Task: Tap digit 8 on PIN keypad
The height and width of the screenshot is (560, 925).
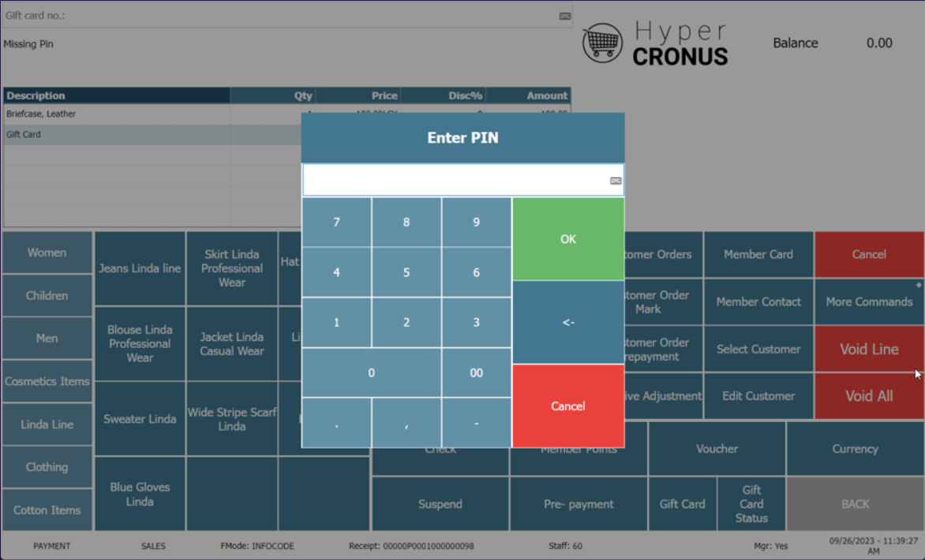Action: [406, 222]
